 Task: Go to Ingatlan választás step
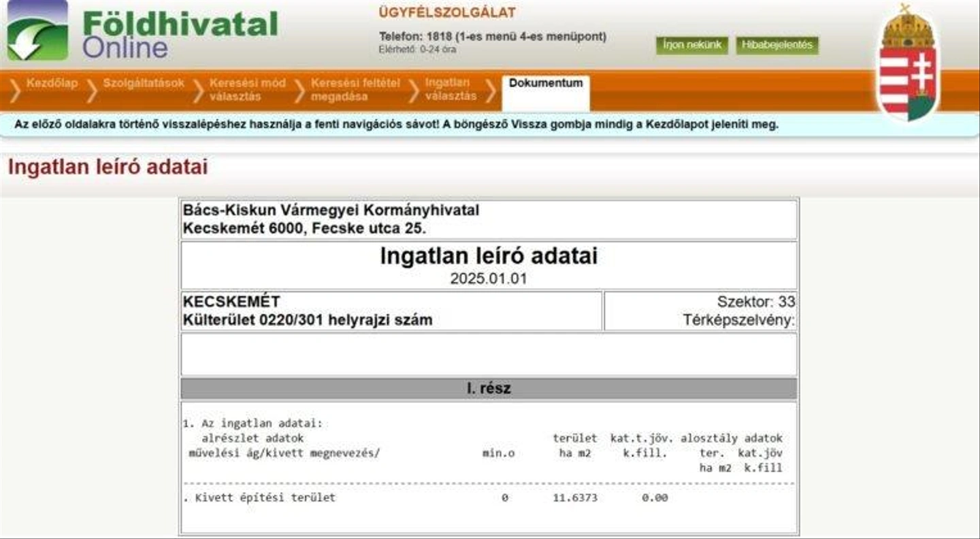tap(451, 90)
